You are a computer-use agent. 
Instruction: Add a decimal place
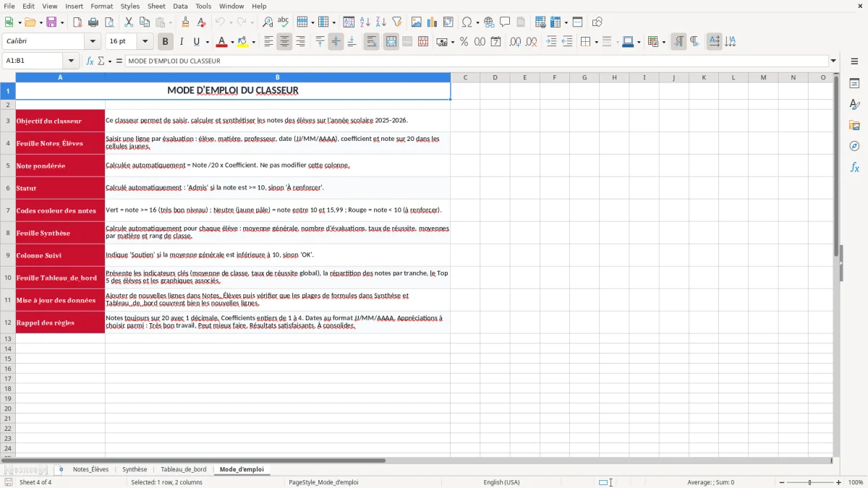(515, 42)
